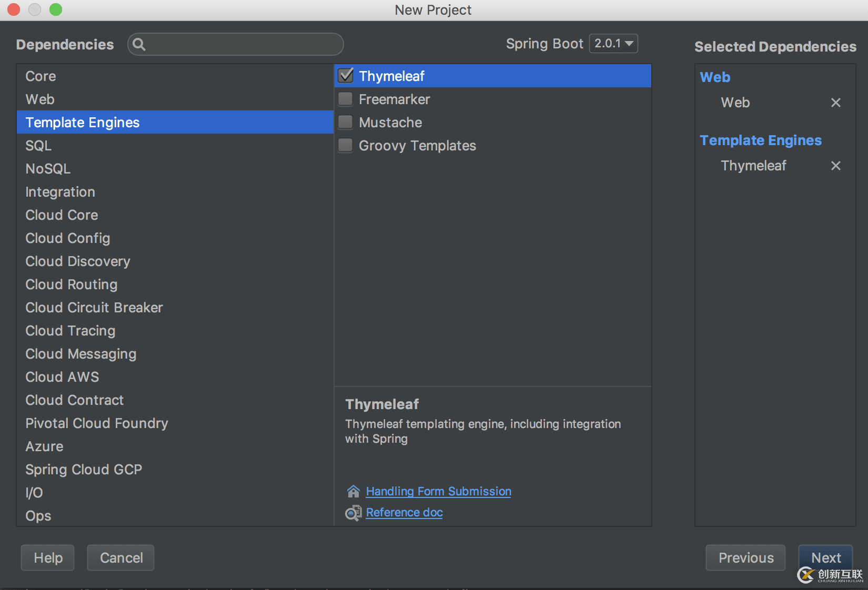
Task: Remove Web from selected dependencies
Action: tap(835, 103)
